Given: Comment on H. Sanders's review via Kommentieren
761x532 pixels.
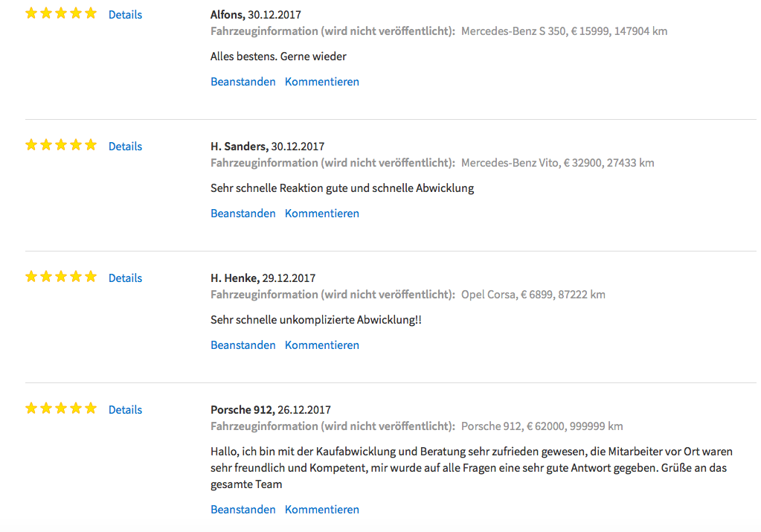Looking at the screenshot, I should (x=322, y=213).
